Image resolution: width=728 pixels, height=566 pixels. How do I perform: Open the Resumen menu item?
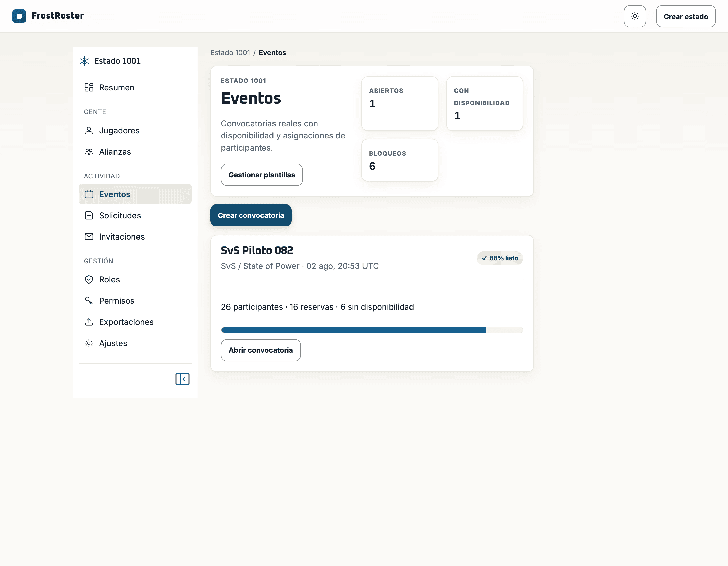(x=135, y=88)
